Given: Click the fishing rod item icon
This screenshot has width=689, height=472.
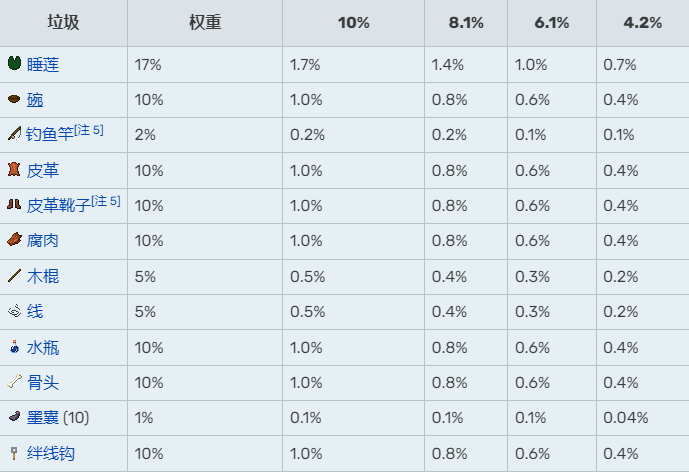Looking at the screenshot, I should [x=15, y=134].
